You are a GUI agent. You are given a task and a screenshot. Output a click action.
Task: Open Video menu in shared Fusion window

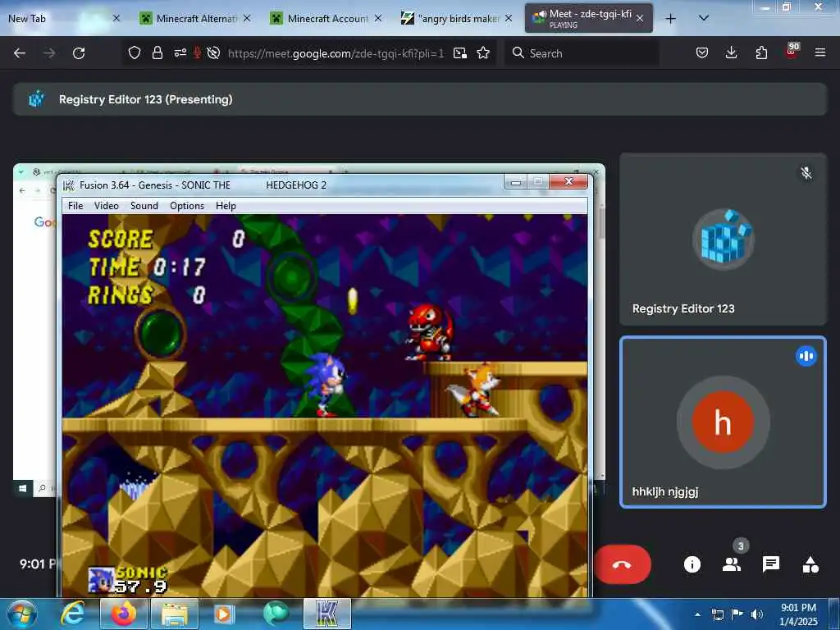pyautogui.click(x=107, y=206)
